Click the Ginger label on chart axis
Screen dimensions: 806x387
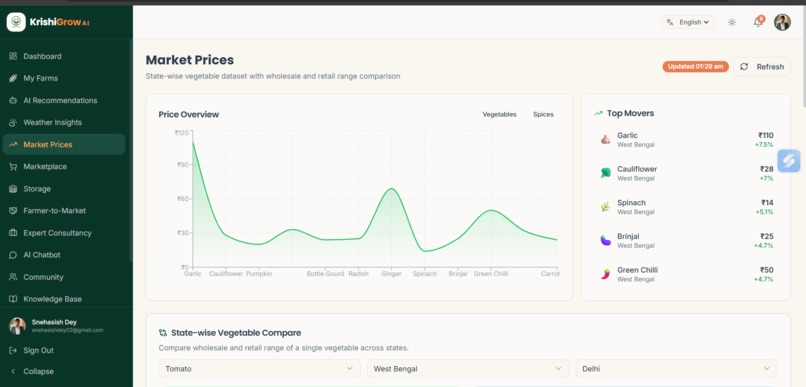[391, 274]
